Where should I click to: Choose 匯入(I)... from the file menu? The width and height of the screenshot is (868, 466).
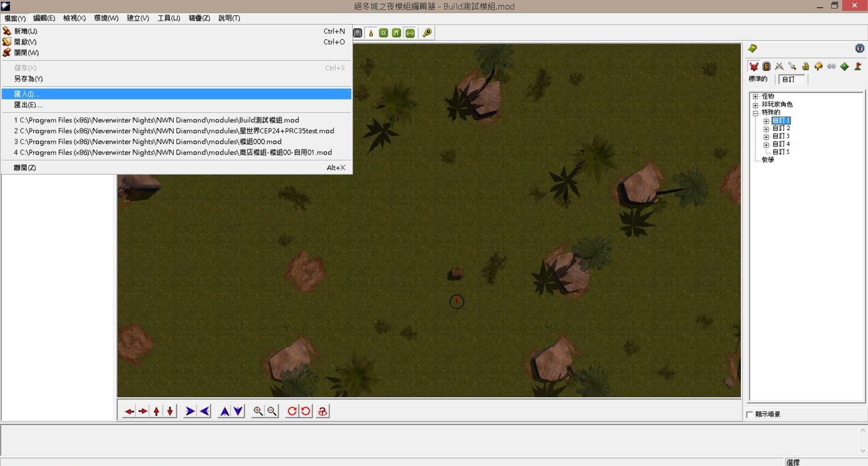tap(176, 94)
